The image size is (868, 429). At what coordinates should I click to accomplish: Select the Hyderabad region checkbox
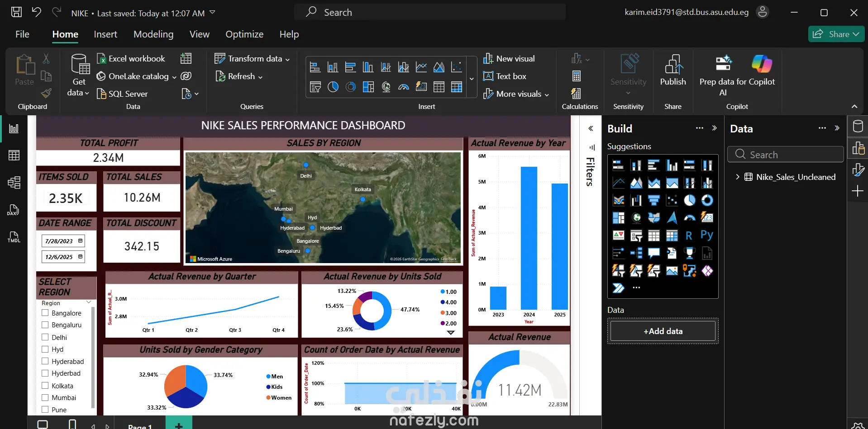tap(45, 361)
